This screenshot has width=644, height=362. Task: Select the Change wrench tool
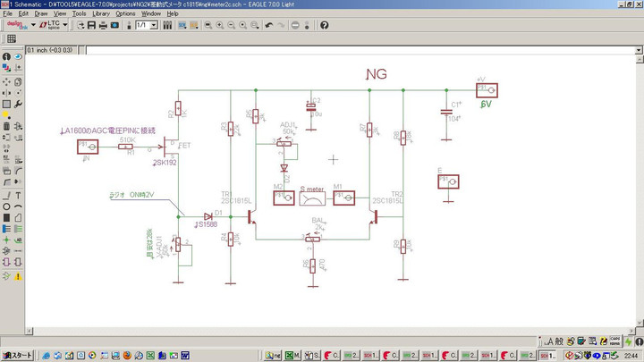click(18, 103)
